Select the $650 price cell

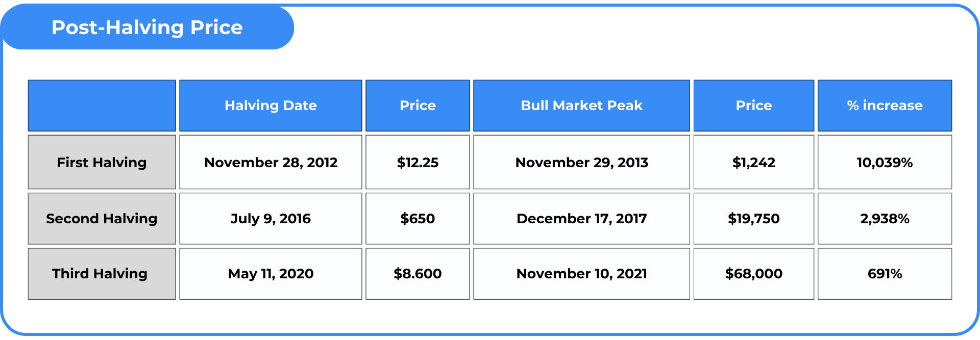click(418, 218)
